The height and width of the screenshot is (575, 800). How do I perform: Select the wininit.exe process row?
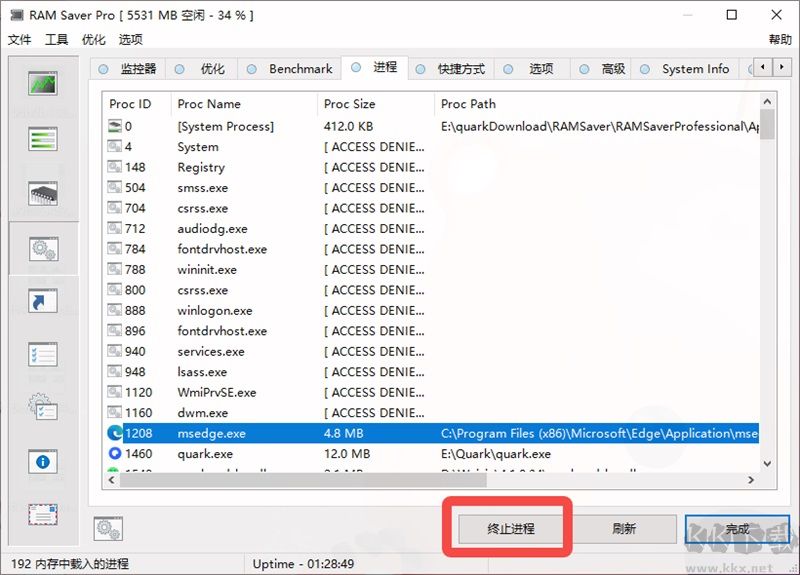pyautogui.click(x=431, y=269)
